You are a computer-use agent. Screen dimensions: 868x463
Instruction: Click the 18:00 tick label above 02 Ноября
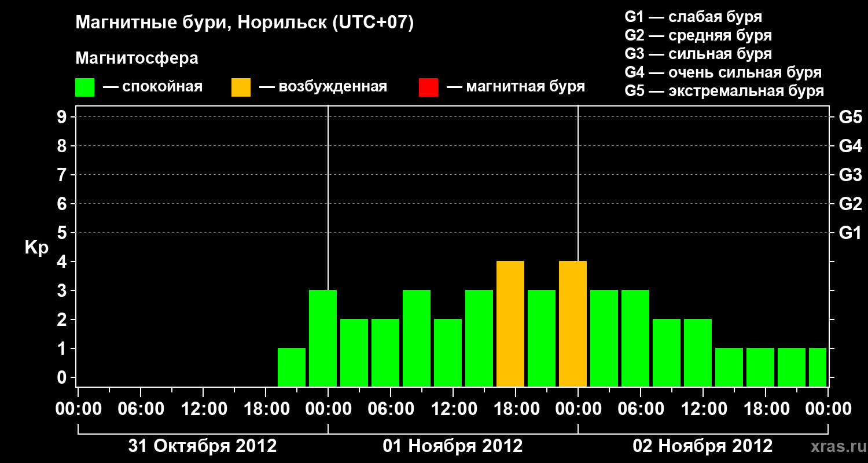tap(766, 409)
